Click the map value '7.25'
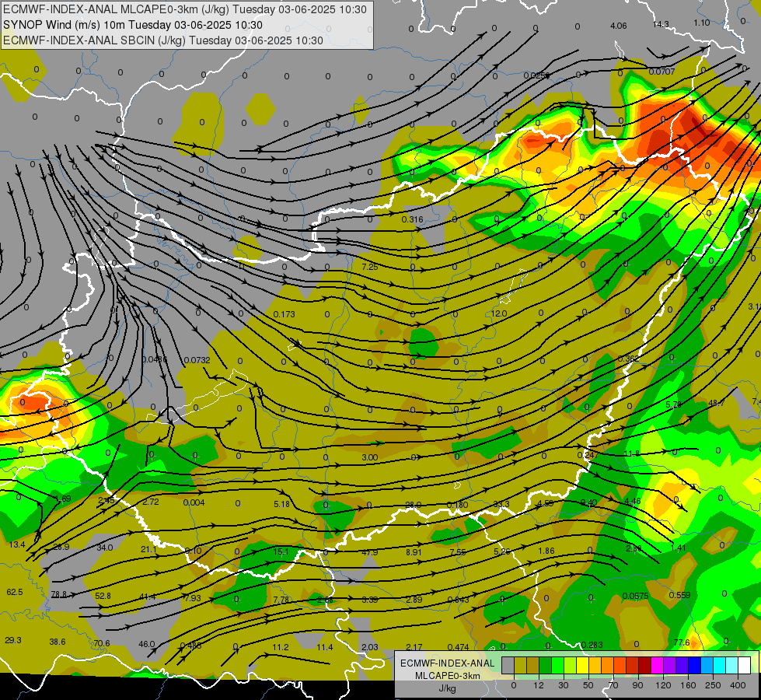The width and height of the screenshot is (761, 700). click(370, 267)
